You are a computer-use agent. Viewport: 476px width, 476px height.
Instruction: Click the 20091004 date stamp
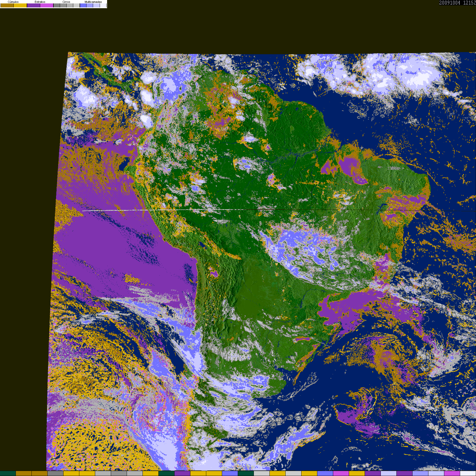450,3
